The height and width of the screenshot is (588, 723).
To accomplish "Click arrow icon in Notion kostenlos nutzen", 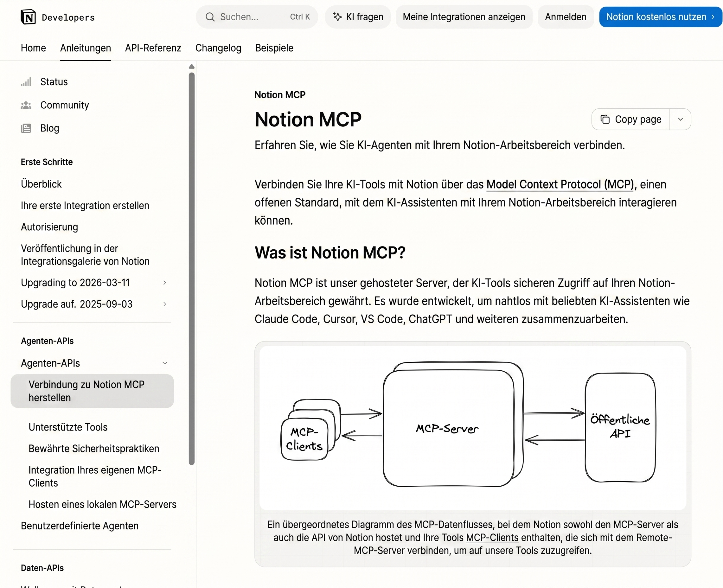I will [713, 16].
